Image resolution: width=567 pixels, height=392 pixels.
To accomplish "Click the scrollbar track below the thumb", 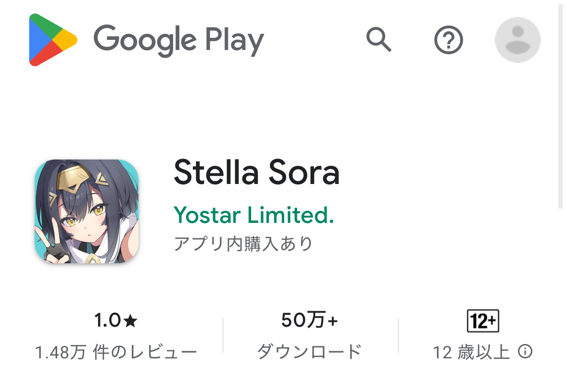I will pos(560,298).
